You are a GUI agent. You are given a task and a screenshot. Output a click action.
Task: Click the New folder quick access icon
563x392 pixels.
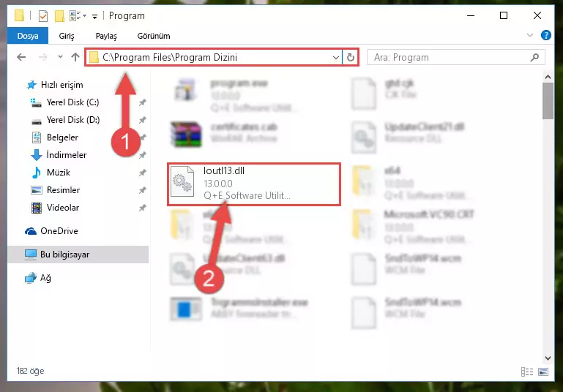click(x=59, y=16)
